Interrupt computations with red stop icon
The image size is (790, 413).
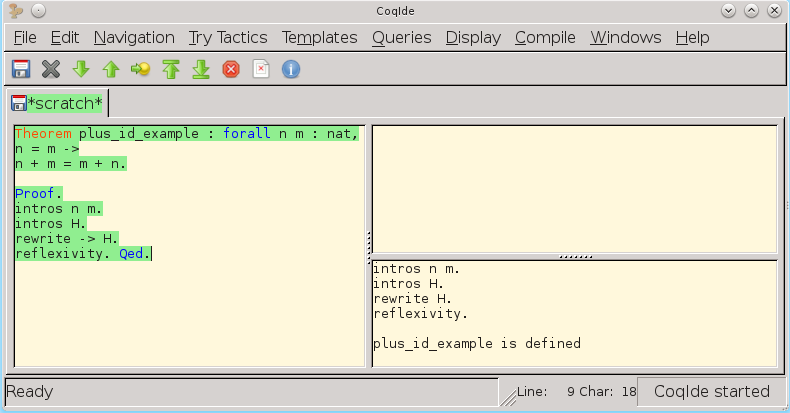[x=231, y=69]
